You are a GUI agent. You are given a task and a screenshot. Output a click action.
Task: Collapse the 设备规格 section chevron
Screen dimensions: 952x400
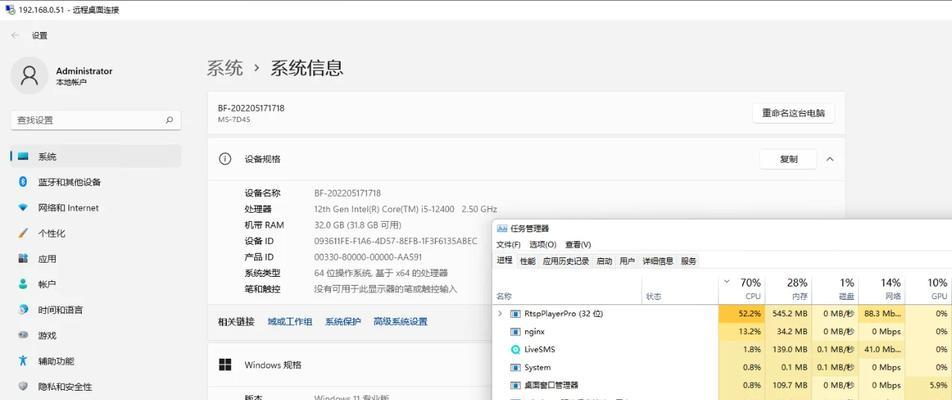[x=830, y=159]
